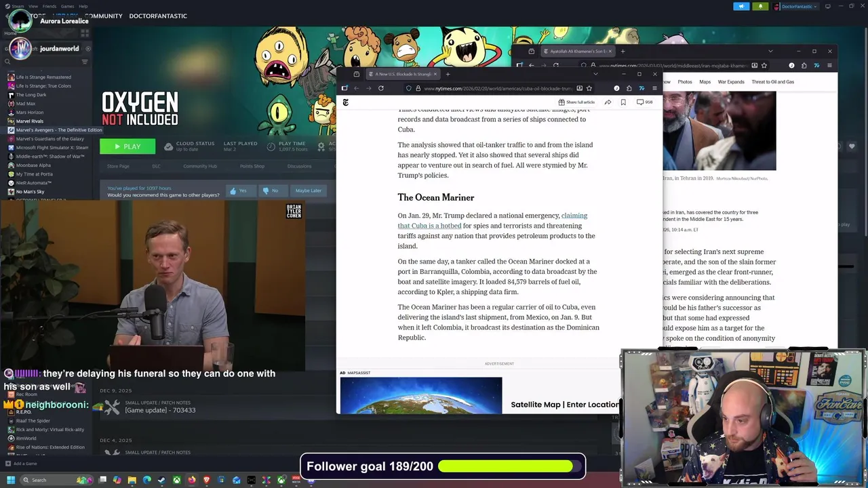Open the Discussions tab
868x488 pixels.
[x=299, y=166]
